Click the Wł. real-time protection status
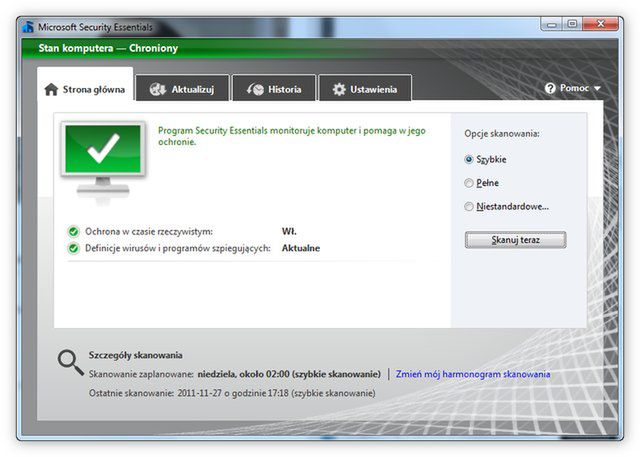 pos(289,232)
